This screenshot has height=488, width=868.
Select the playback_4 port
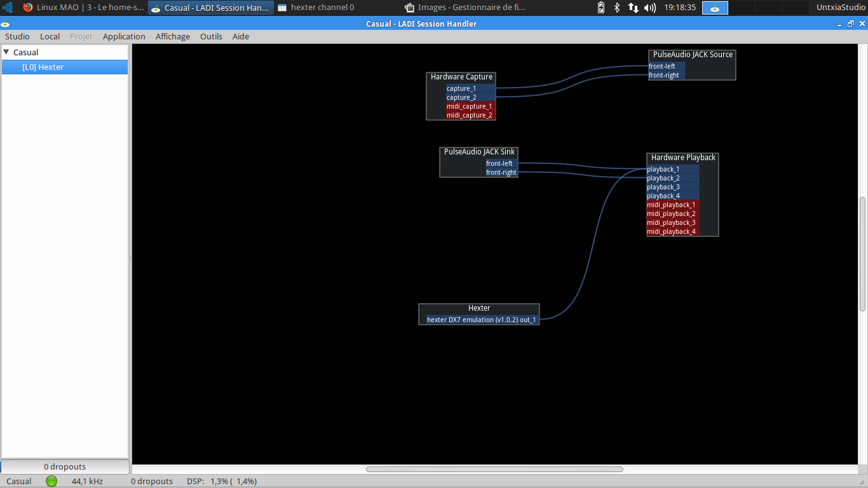(673, 196)
